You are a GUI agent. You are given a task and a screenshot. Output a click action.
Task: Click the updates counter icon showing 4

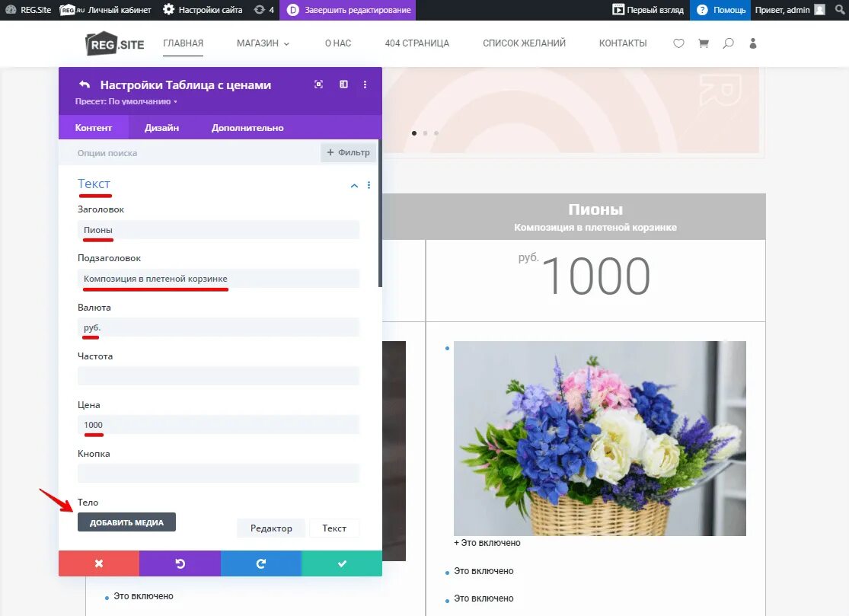pos(264,10)
